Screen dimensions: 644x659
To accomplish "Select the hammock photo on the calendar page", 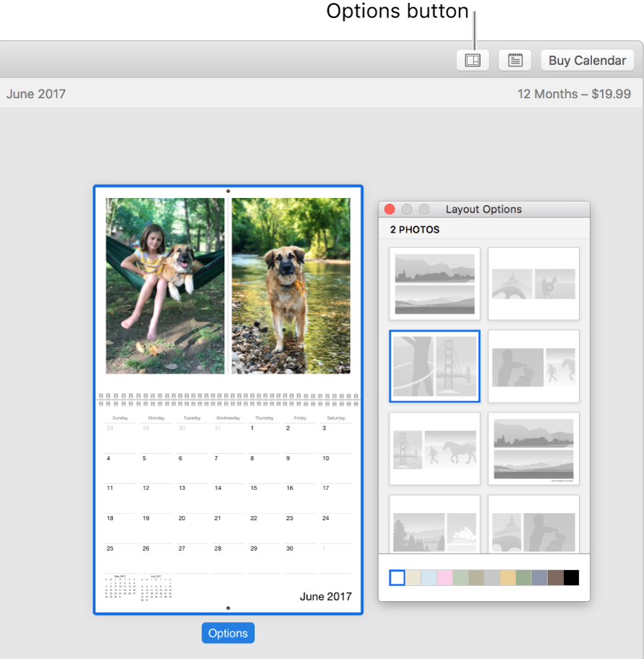I will click(165, 285).
